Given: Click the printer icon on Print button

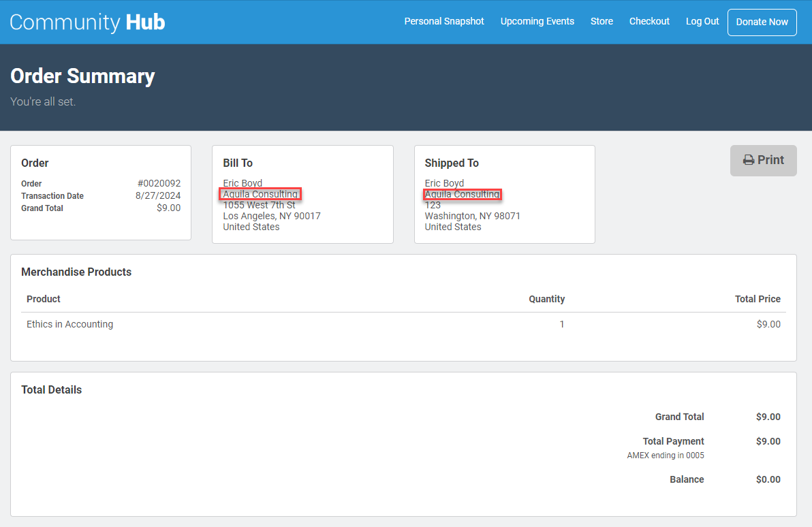Looking at the screenshot, I should click(748, 160).
